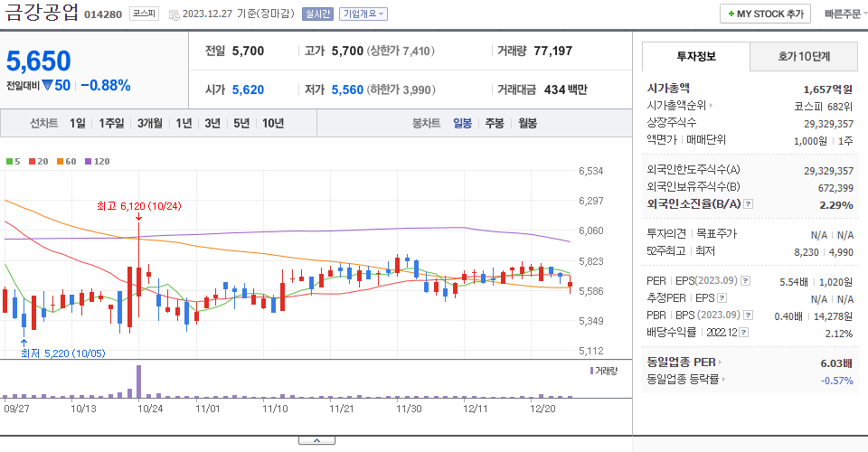Image resolution: width=868 pixels, height=452 pixels.
Task: Switch to the 호가10단계 tab
Action: (x=804, y=56)
